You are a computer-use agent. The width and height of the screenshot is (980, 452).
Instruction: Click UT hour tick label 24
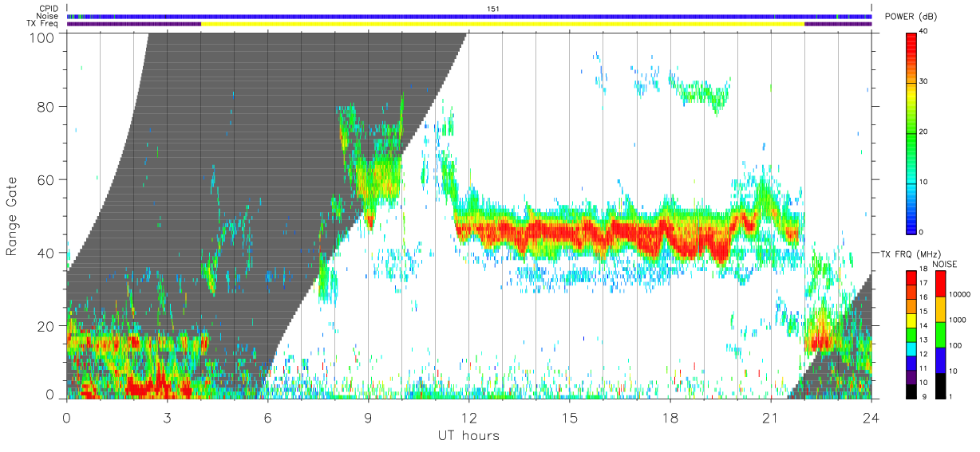(x=871, y=418)
